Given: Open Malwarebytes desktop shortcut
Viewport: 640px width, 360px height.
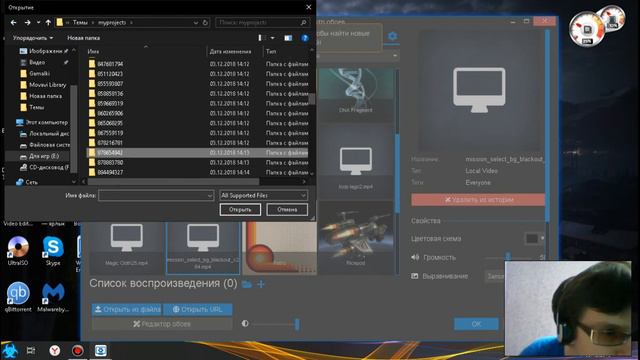Looking at the screenshot, I should 53,297.
